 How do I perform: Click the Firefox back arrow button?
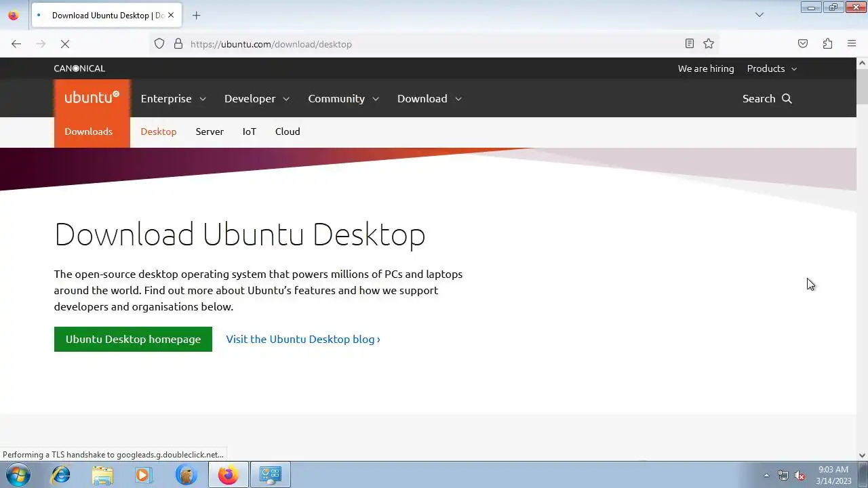pyautogui.click(x=16, y=44)
